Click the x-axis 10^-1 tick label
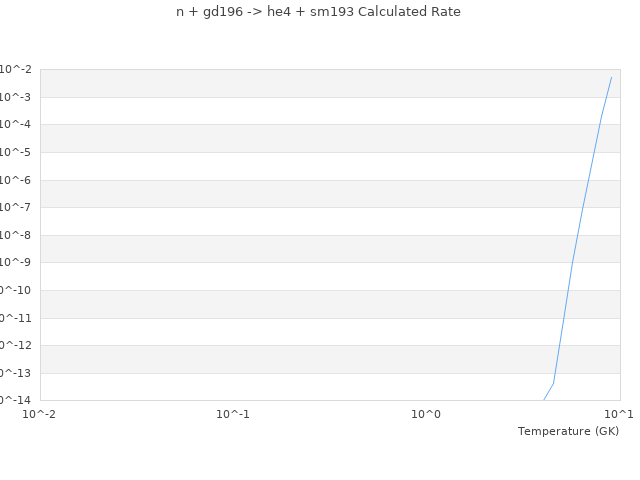 [x=233, y=414]
